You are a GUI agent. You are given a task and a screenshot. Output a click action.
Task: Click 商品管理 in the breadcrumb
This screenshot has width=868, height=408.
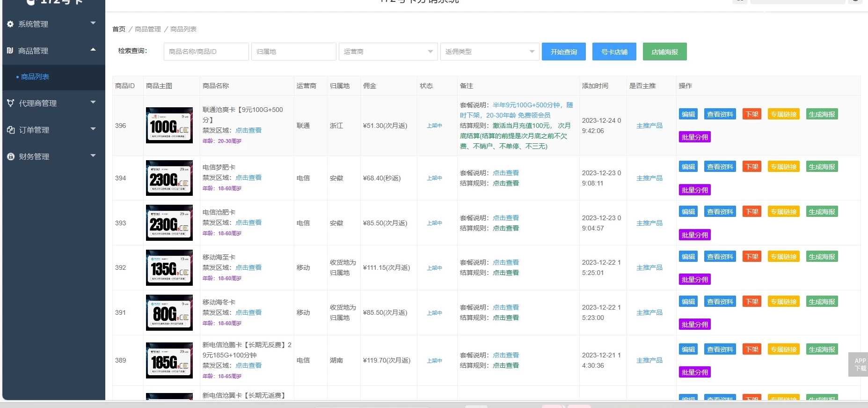coord(148,29)
